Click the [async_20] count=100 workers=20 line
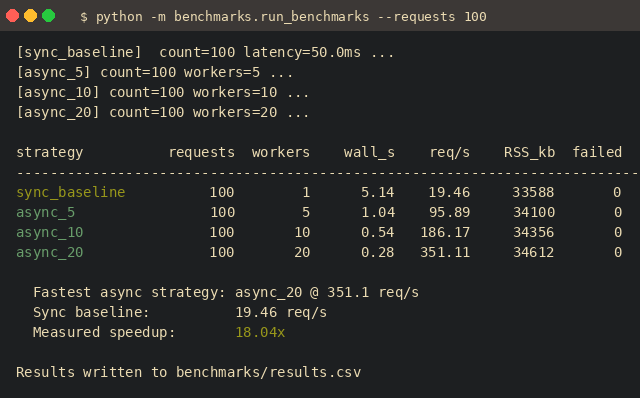 point(162,112)
